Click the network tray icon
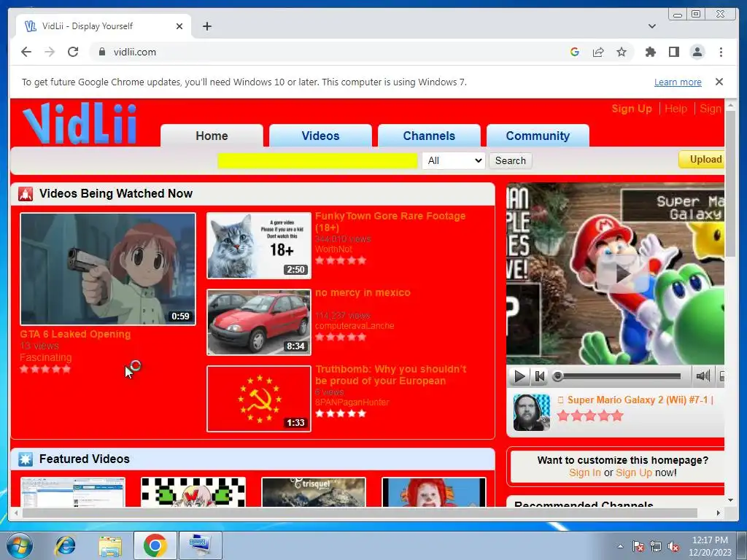 click(656, 546)
